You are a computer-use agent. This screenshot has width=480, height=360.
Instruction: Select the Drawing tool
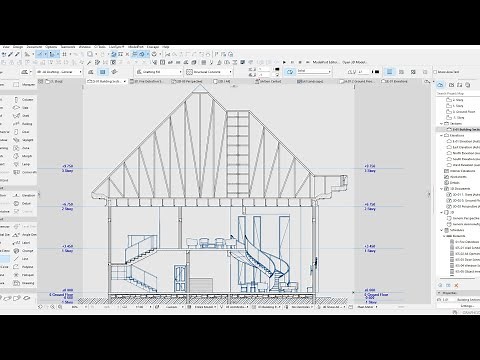pos(23,283)
